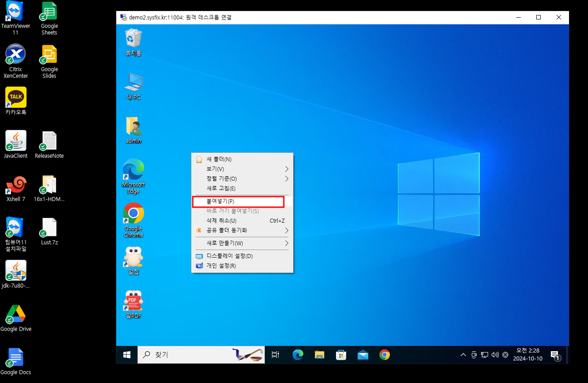Select the 내 PC desktop icon
Viewport: 588px width, 383px height.
[133, 83]
